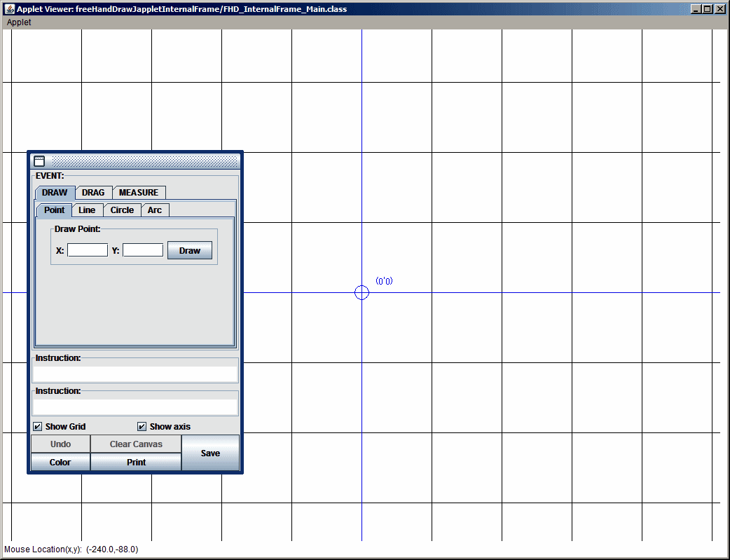This screenshot has width=730, height=560.
Task: Uncheck the Show axis checkbox
Action: 142,426
